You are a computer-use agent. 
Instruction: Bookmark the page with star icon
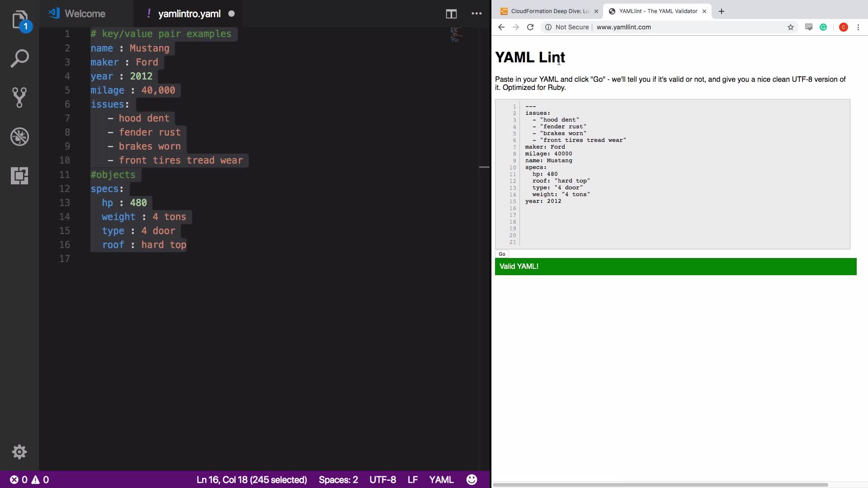tap(790, 27)
